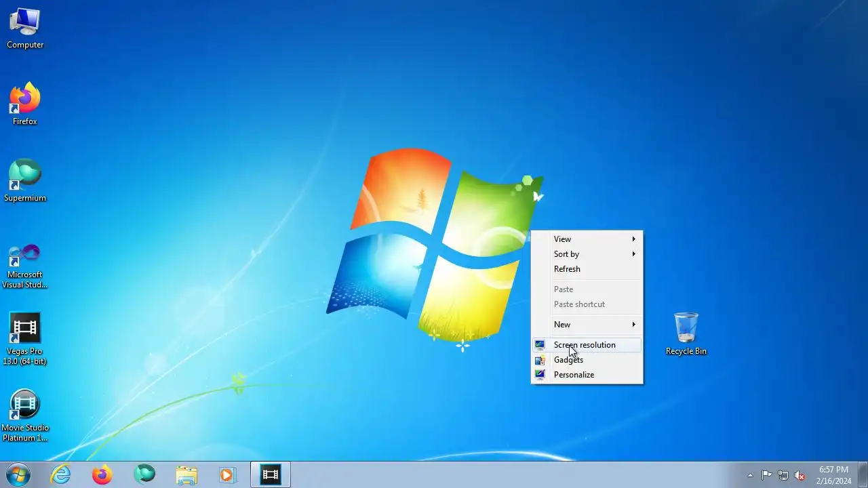
Task: Choose Gadgets from the context menu
Action: pyautogui.click(x=587, y=360)
